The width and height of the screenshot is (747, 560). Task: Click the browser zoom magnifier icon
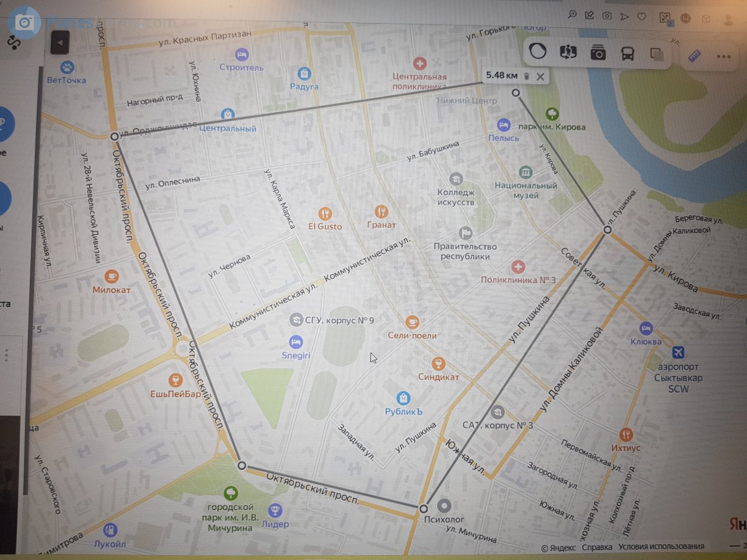[x=573, y=15]
